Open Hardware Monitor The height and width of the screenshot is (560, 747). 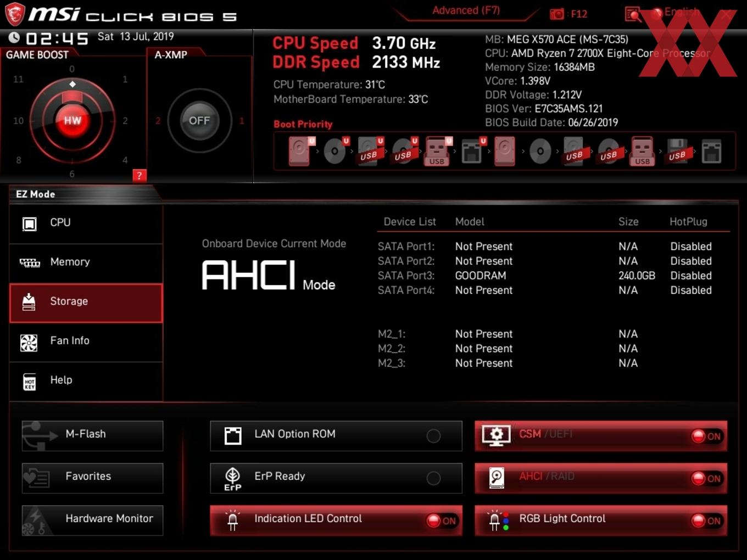pos(92,520)
